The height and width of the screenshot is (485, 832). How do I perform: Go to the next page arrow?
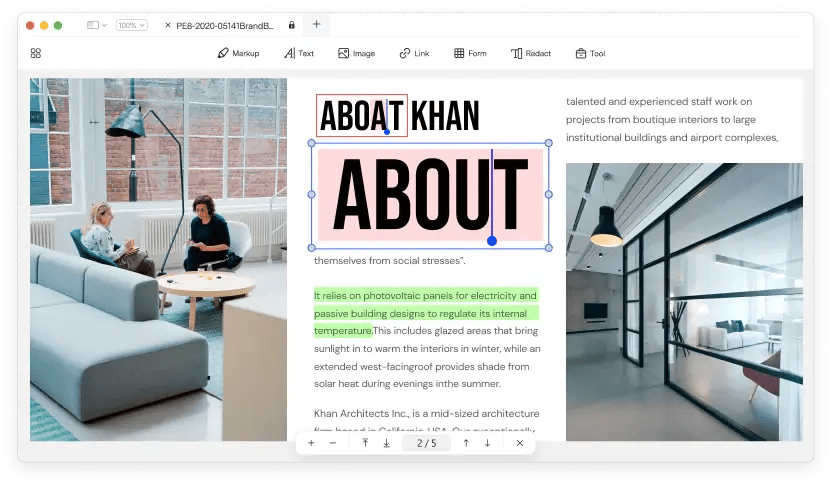coord(487,443)
